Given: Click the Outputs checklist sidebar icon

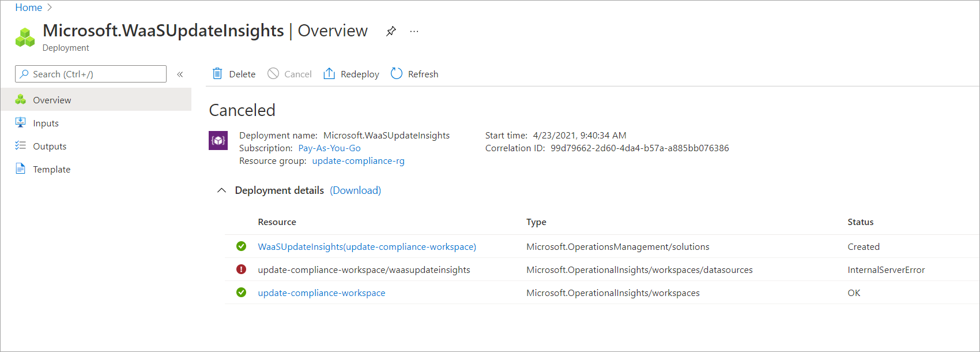Looking at the screenshot, I should point(21,145).
